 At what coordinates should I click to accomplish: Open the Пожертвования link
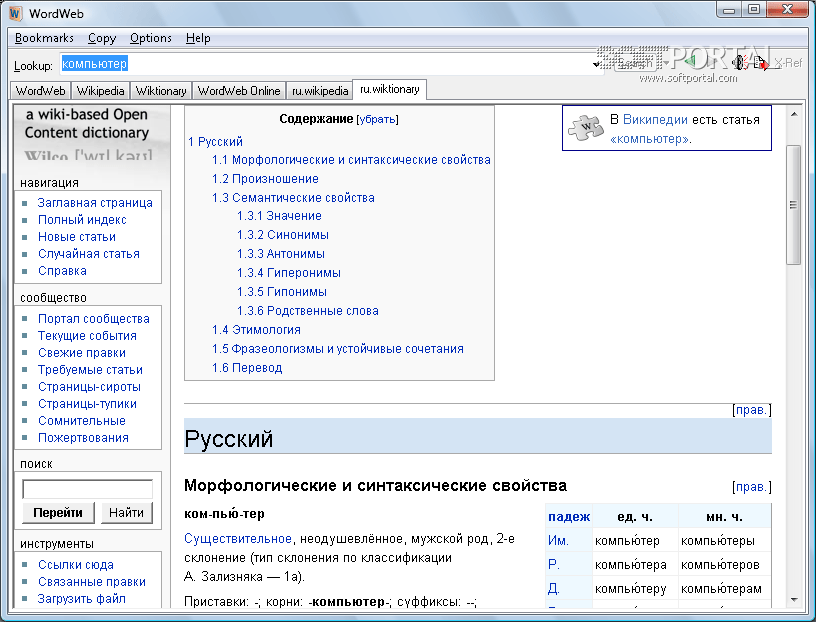[83, 438]
